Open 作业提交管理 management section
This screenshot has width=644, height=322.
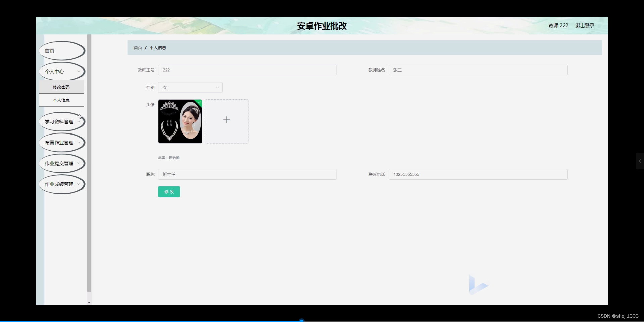point(60,163)
